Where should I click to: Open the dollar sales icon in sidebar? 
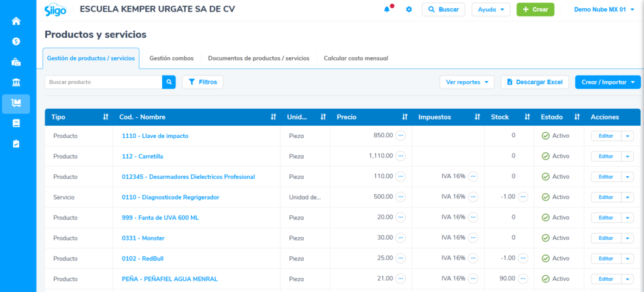point(16,42)
